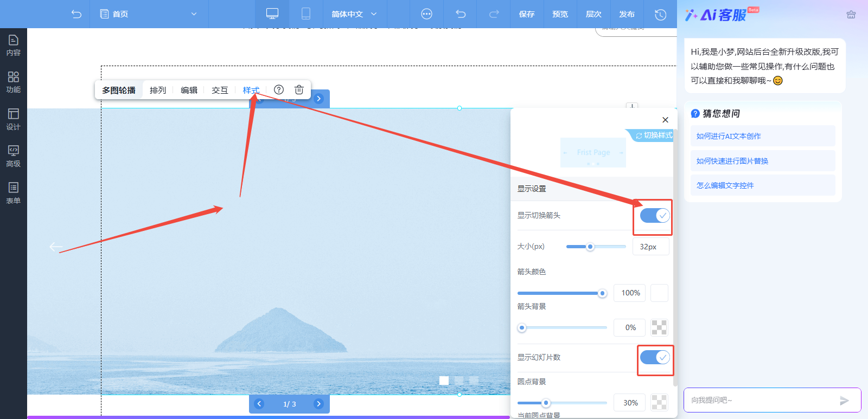The height and width of the screenshot is (419, 868).
Task: Click the 预览 preview button
Action: click(560, 14)
